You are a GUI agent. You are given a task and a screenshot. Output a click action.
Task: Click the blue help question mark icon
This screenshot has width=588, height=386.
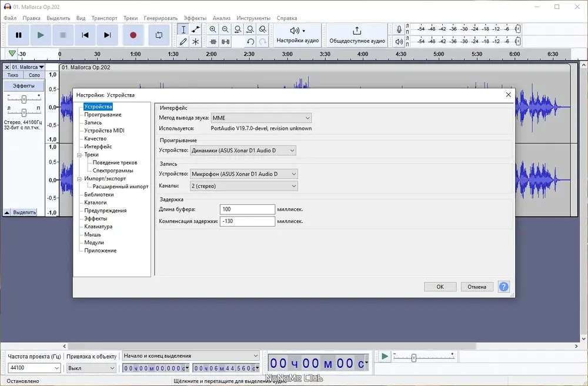[504, 287]
